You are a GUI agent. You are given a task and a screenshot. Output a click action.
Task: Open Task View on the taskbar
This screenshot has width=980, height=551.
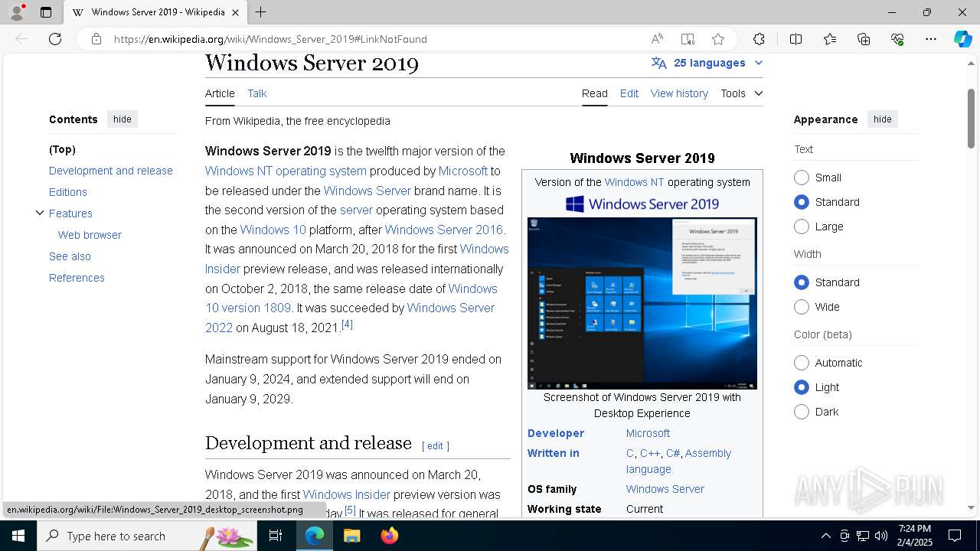[x=276, y=536]
